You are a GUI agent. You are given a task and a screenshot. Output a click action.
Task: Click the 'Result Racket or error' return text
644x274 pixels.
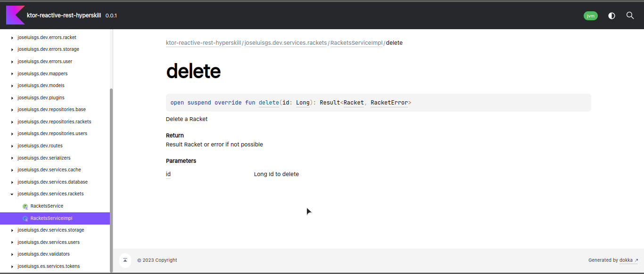[215, 145]
